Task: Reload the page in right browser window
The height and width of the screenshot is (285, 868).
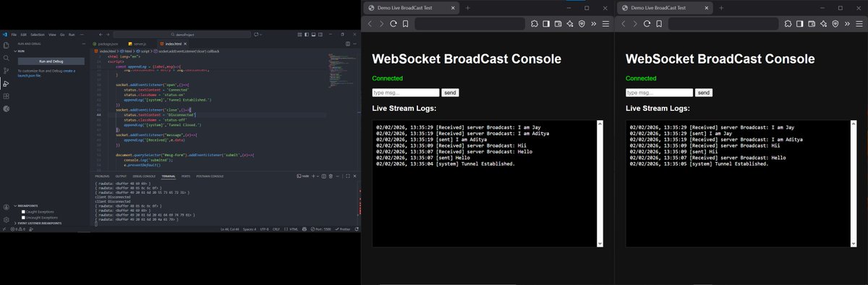Action: [x=646, y=24]
